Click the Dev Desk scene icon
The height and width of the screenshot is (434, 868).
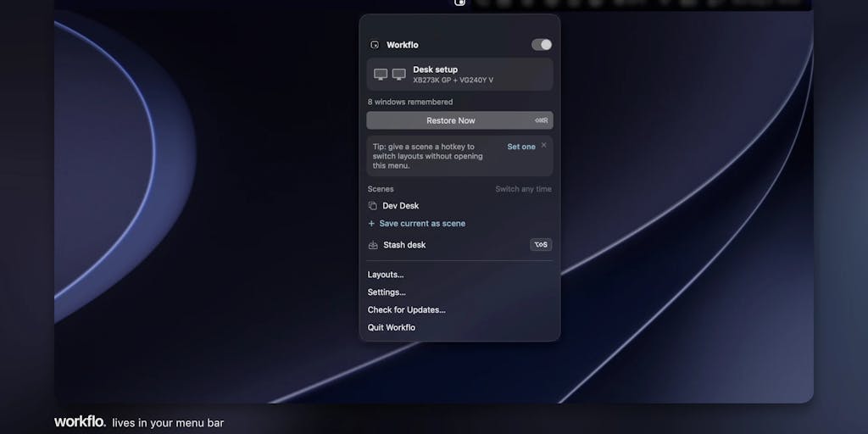pyautogui.click(x=373, y=205)
